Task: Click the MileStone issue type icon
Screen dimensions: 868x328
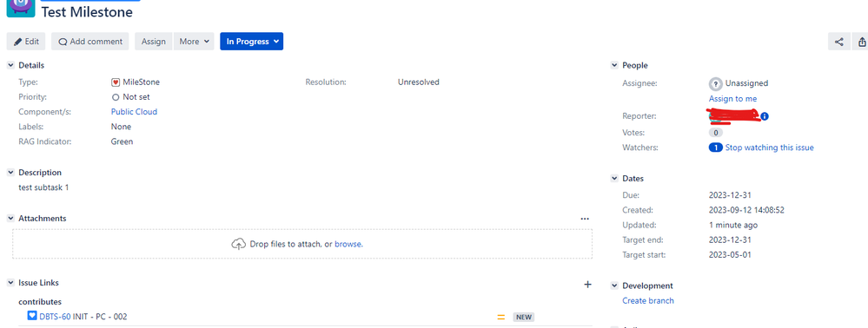Action: pos(116,82)
